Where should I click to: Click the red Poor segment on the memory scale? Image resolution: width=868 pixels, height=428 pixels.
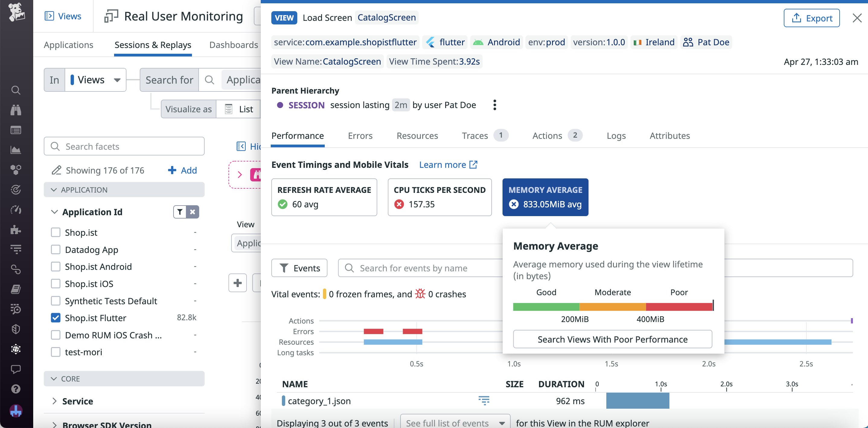click(679, 306)
